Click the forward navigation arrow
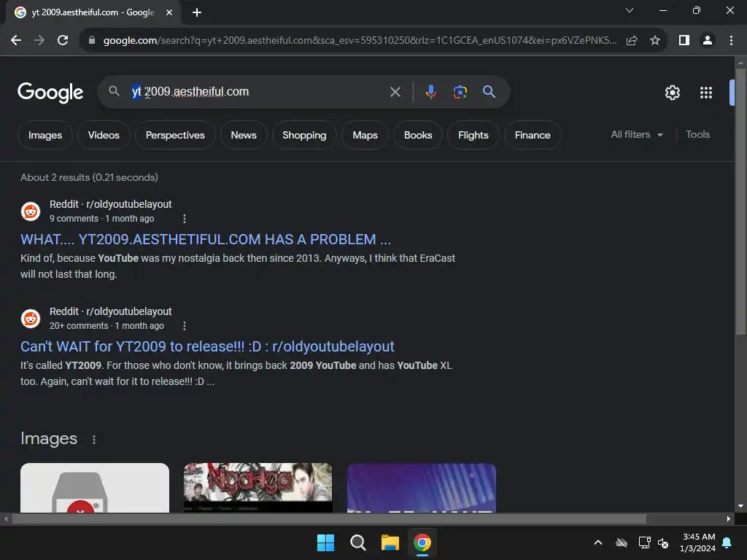Screen dimensions: 747x560 [39, 41]
